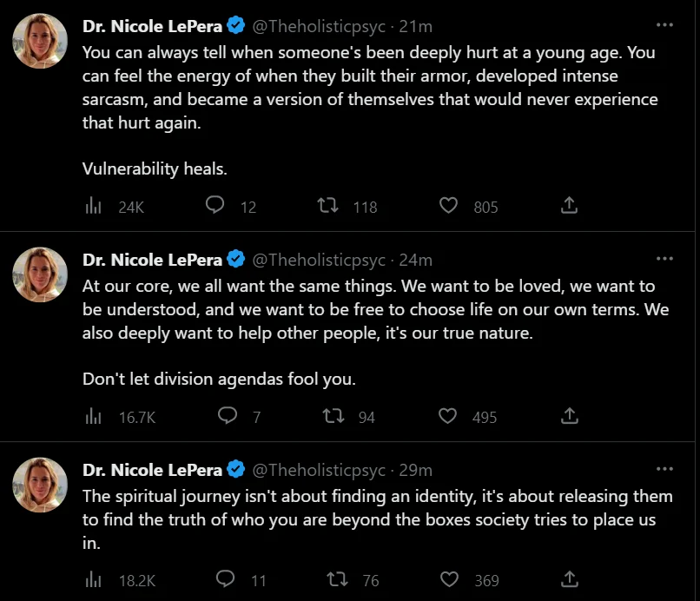The width and height of the screenshot is (700, 601).
Task: Reply to the vulnerability heals tweet
Action: (x=214, y=206)
